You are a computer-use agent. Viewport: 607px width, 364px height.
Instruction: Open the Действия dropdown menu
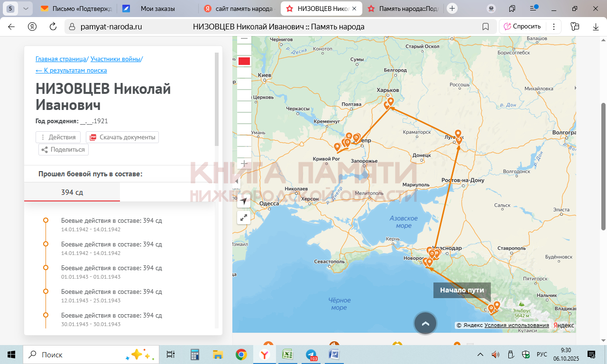tap(58, 137)
